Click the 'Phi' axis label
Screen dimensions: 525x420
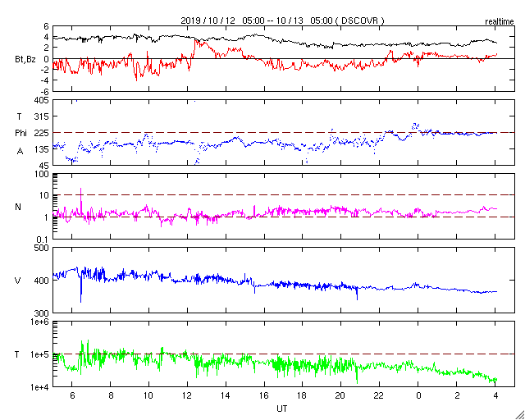[21, 134]
